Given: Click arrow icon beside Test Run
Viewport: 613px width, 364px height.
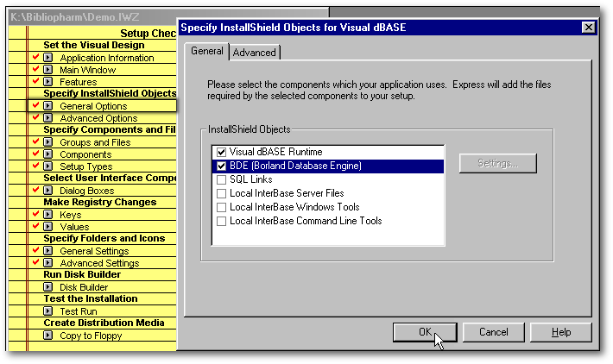Looking at the screenshot, I should tap(47, 311).
